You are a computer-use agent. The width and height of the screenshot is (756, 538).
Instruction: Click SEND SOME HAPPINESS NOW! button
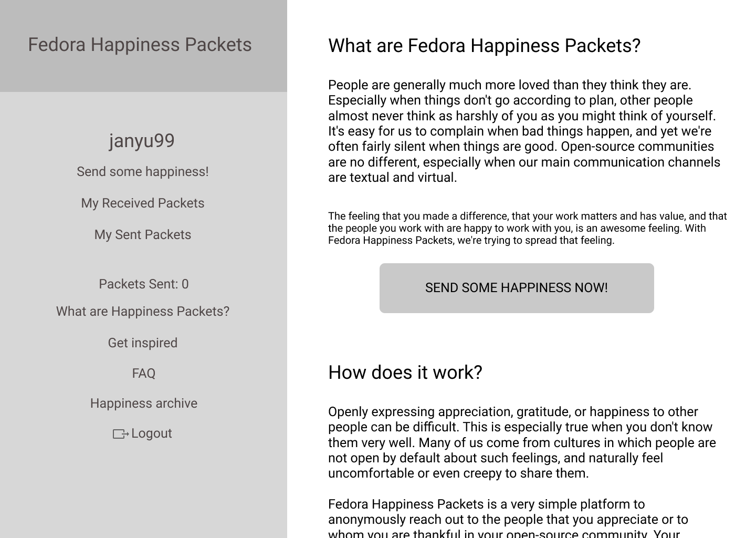517,288
